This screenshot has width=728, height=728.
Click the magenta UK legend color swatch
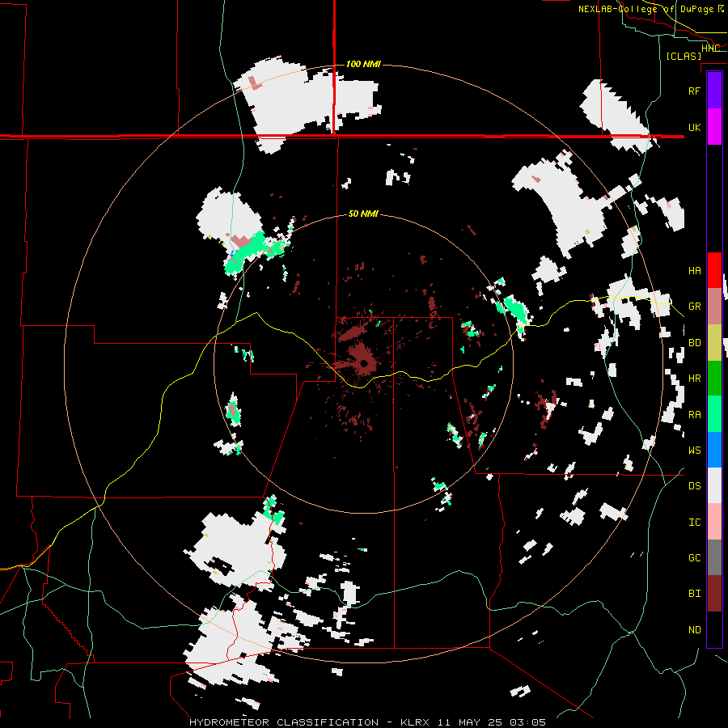[x=714, y=127]
